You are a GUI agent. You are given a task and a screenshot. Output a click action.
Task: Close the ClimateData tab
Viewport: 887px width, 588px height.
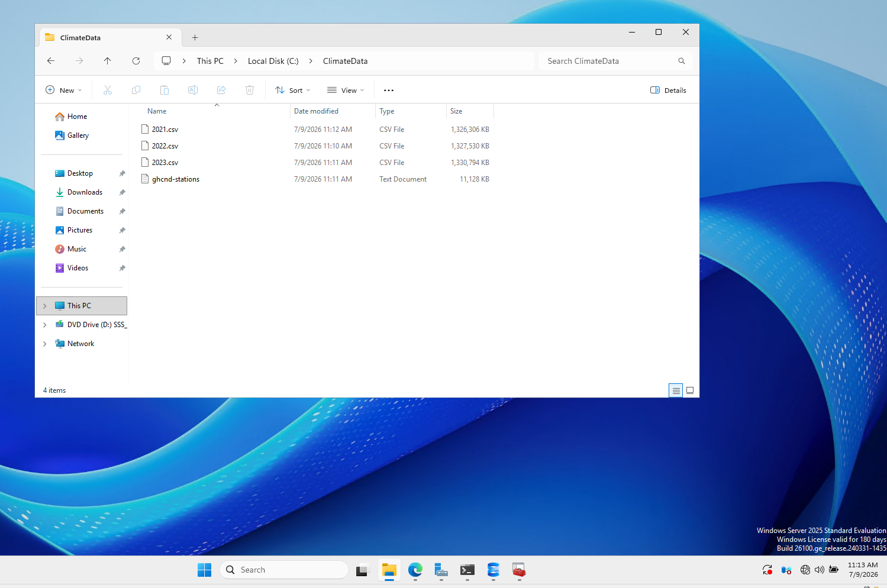click(169, 37)
